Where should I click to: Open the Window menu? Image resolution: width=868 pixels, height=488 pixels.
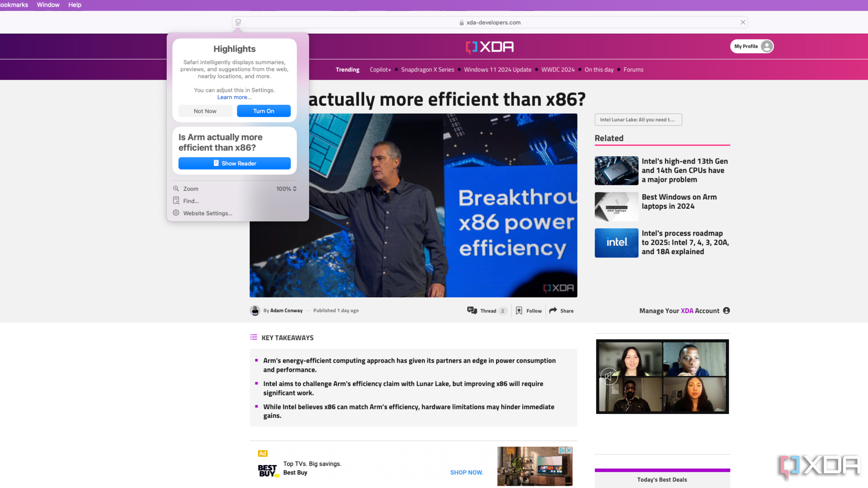[x=48, y=5]
